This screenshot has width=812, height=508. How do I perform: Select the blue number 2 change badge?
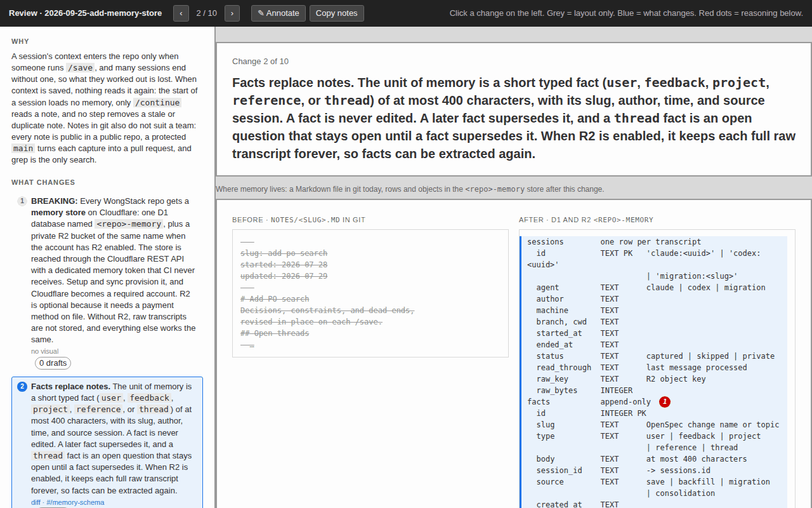(x=22, y=387)
